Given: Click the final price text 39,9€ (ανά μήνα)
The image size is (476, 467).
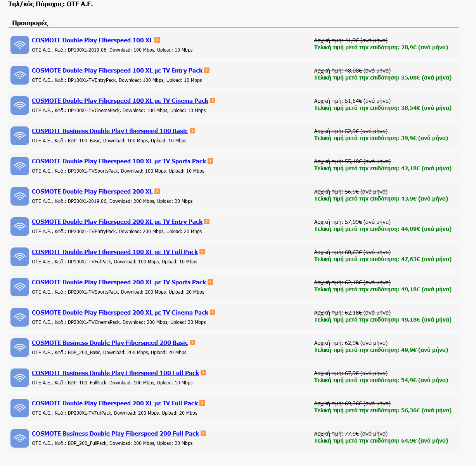Looking at the screenshot, I should [x=424, y=138].
